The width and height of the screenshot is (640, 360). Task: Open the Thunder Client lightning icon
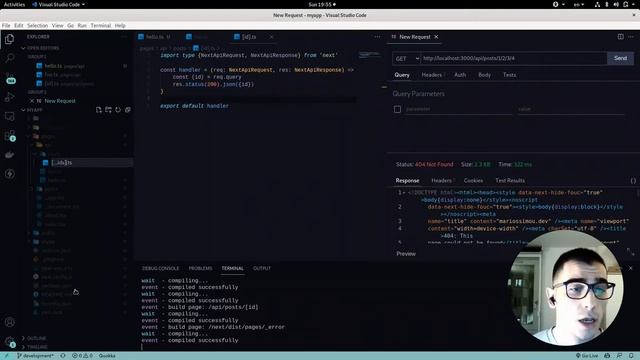[9, 174]
